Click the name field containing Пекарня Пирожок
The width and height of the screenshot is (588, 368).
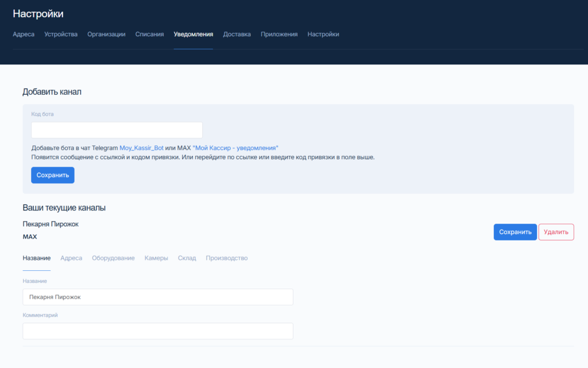(x=158, y=297)
